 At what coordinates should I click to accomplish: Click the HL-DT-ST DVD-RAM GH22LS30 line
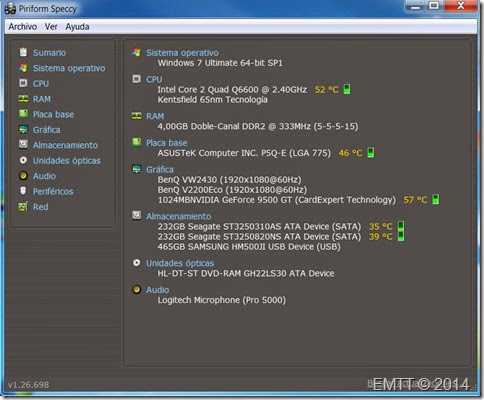[x=246, y=273]
